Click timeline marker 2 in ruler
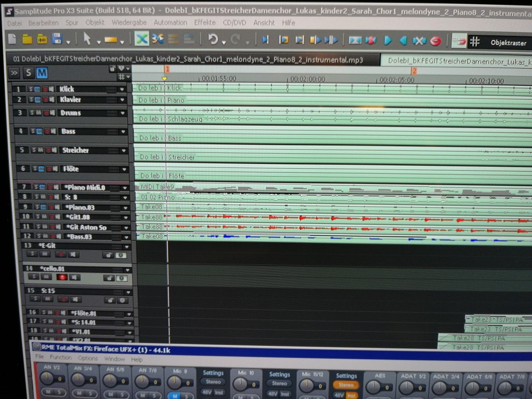532x399 pixels. [x=414, y=71]
